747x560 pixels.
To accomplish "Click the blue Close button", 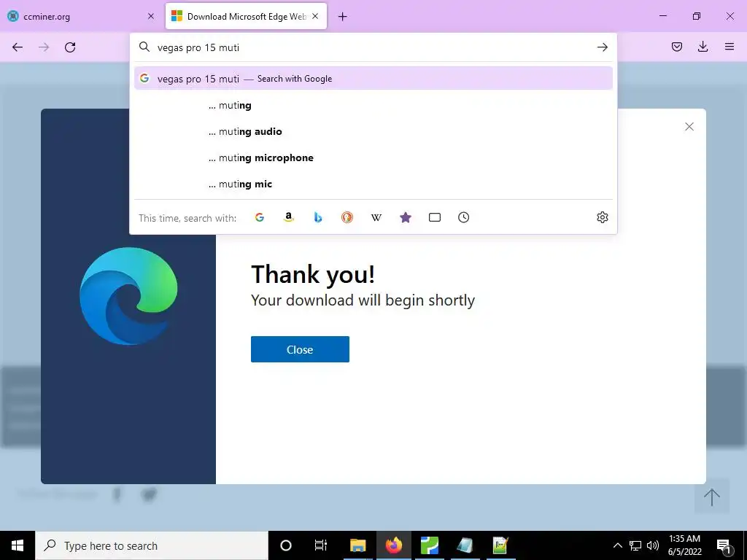I will pyautogui.click(x=300, y=349).
